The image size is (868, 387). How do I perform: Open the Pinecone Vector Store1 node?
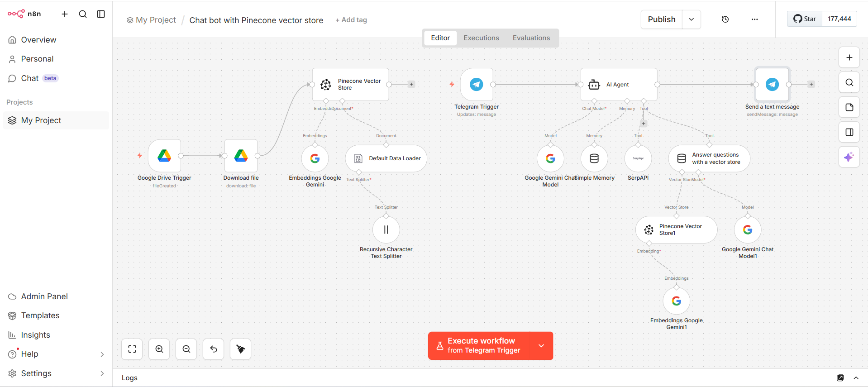tap(676, 229)
